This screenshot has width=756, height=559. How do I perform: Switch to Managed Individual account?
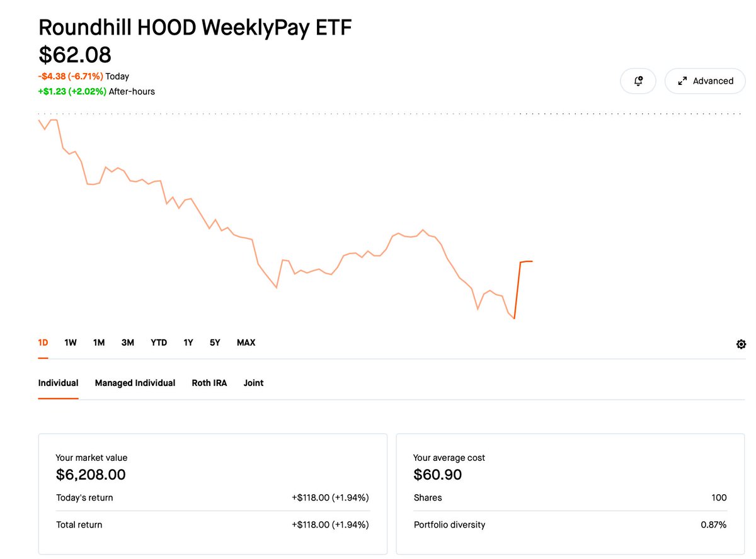click(x=135, y=383)
